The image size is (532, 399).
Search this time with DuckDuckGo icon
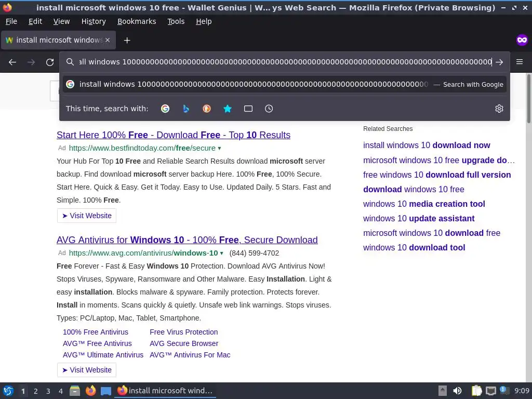coord(207,109)
